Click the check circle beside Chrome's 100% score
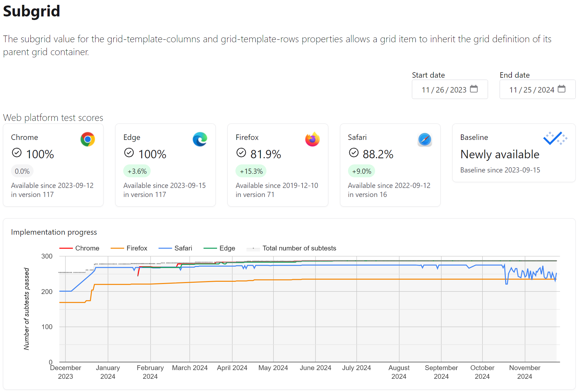Viewport: 578px width, 392px height. point(17,153)
